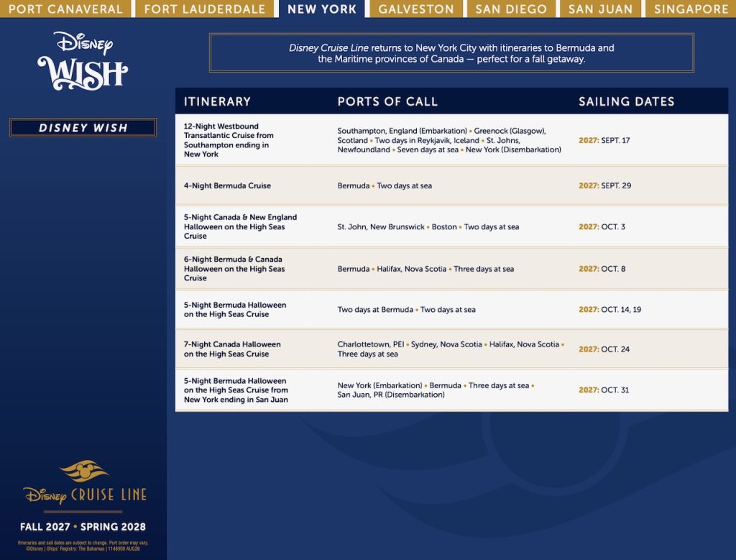The width and height of the screenshot is (736, 560).
Task: Select 5-Night Bermuda cruise ending in San Juan
Action: [236, 390]
